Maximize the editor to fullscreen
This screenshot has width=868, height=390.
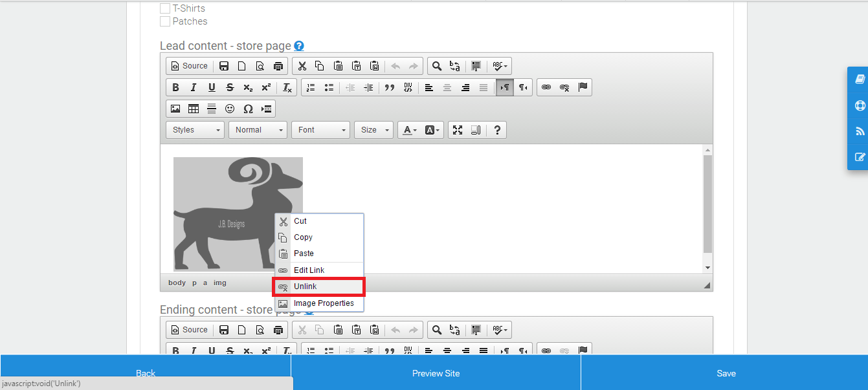click(x=459, y=129)
